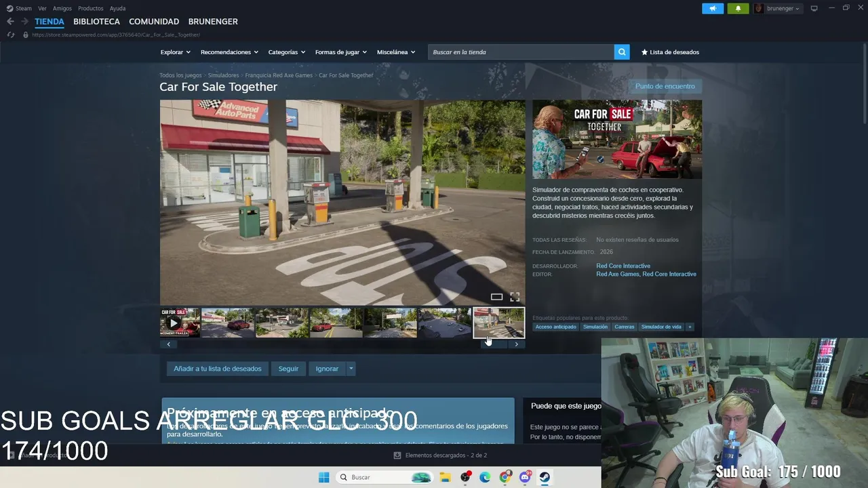868x488 pixels.
Task: Open Google Chrome from the taskbar
Action: pyautogui.click(x=505, y=477)
